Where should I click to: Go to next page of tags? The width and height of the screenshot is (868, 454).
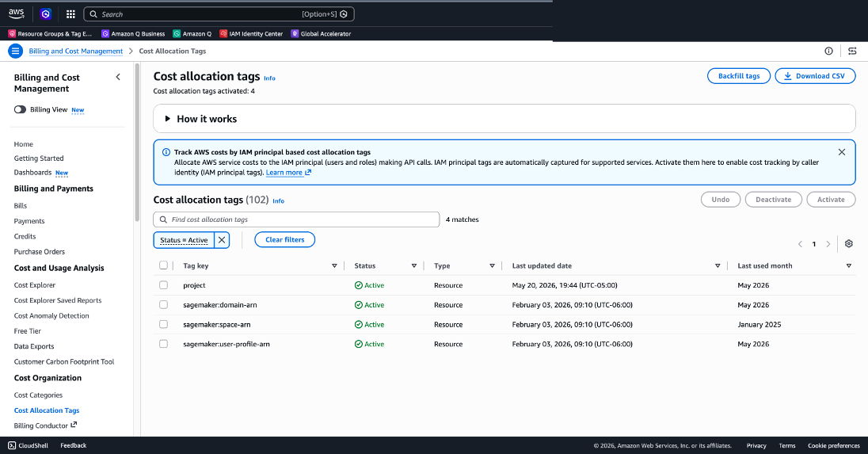pos(828,244)
